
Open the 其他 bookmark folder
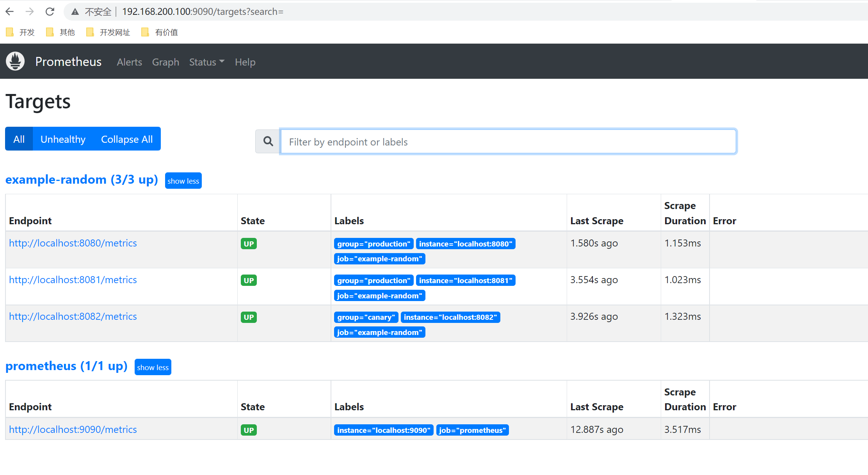click(60, 32)
